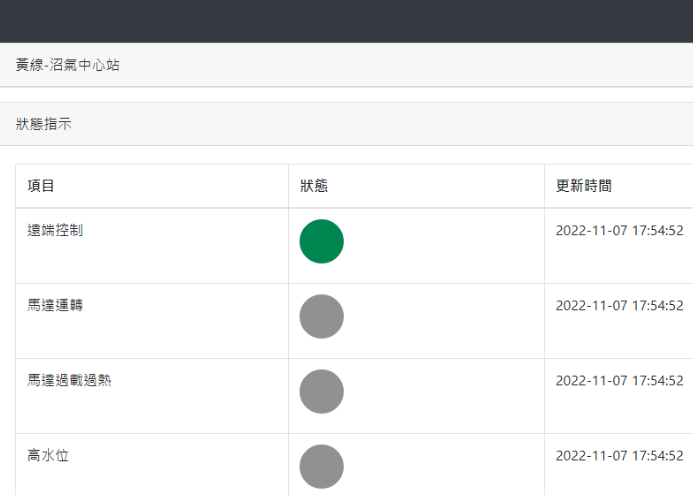This screenshot has height=495, width=693.
Task: Click the 狀態指示 section header
Action: point(43,124)
